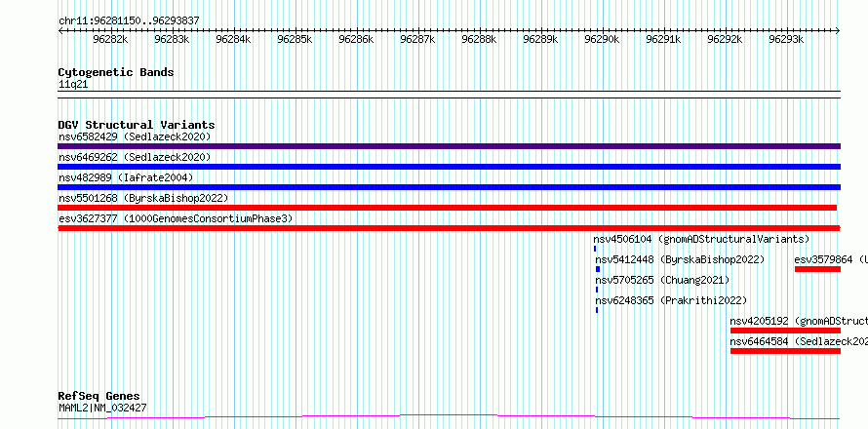Click the DGV Structural Variants track title

(137, 125)
